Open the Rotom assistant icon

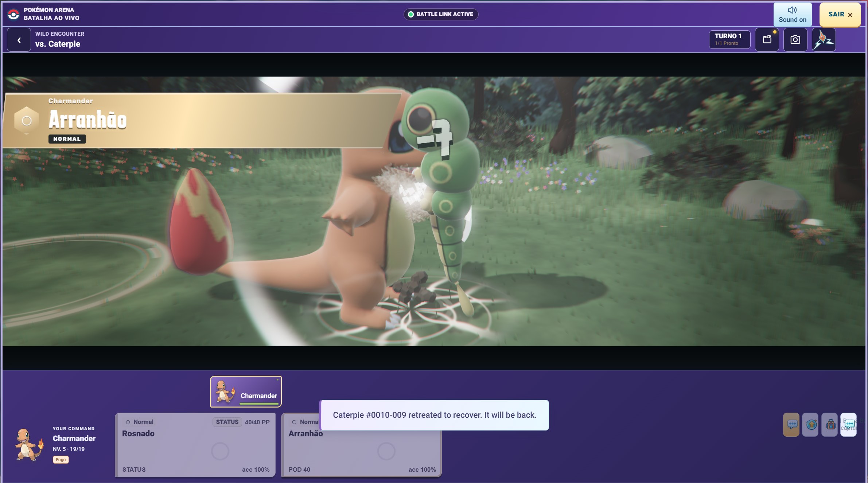tap(824, 39)
